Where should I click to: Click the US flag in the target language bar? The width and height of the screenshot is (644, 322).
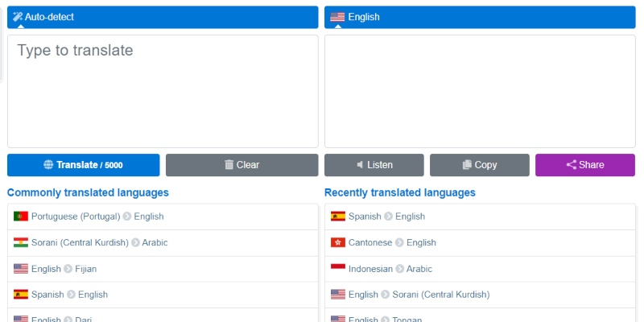(x=337, y=17)
